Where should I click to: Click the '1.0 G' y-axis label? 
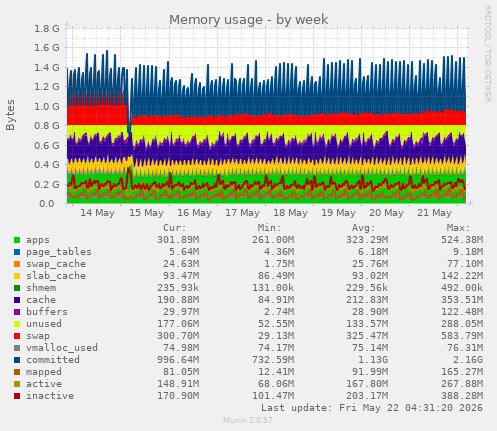(47, 107)
